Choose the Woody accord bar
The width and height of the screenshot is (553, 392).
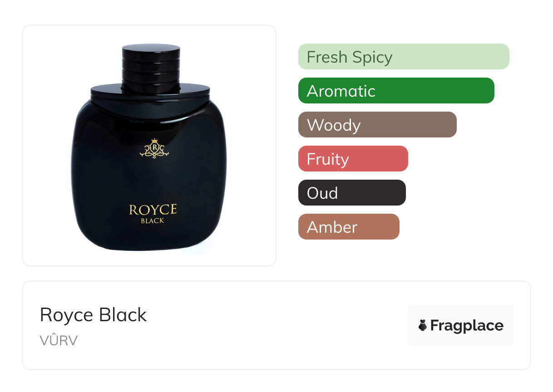[377, 125]
